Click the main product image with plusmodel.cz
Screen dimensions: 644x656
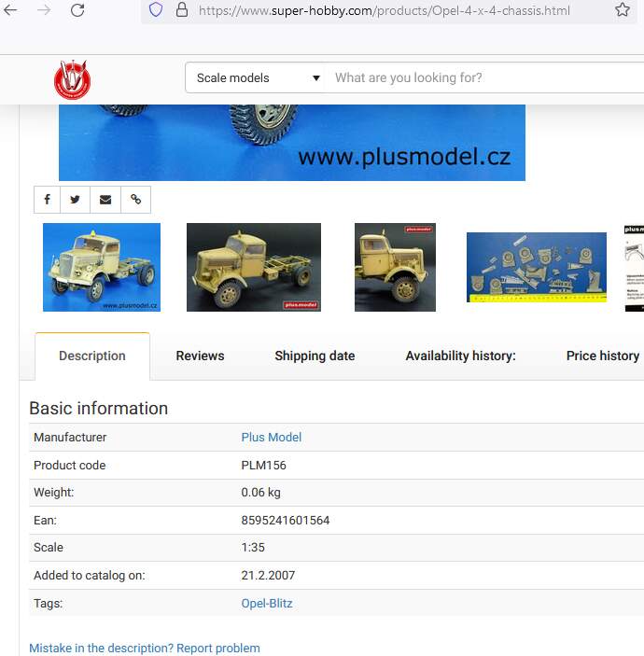(x=292, y=143)
